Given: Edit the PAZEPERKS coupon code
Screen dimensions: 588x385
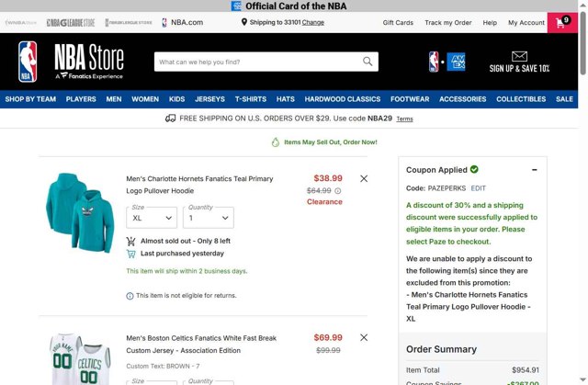Looking at the screenshot, I should pos(478,188).
